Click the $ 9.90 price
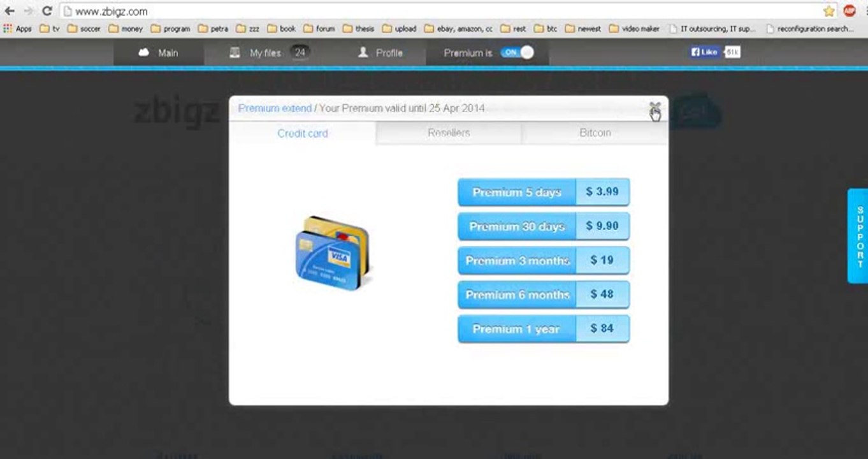This screenshot has width=868, height=459. (602, 226)
